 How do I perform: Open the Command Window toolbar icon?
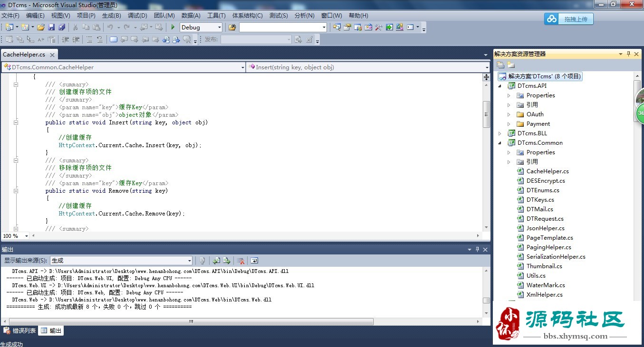410,27
